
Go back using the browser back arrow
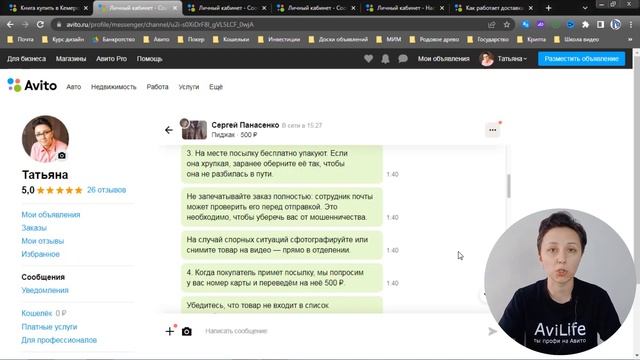click(x=10, y=24)
